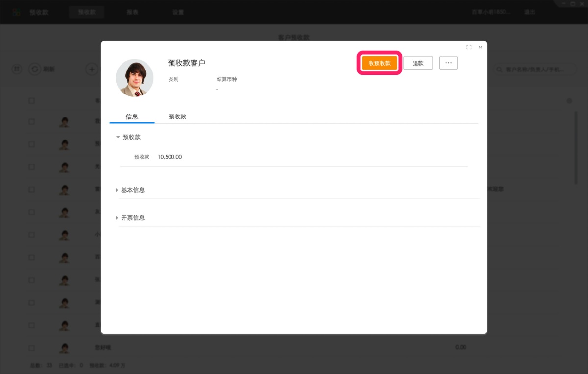Click the app logo icon in the top bar

(17, 12)
